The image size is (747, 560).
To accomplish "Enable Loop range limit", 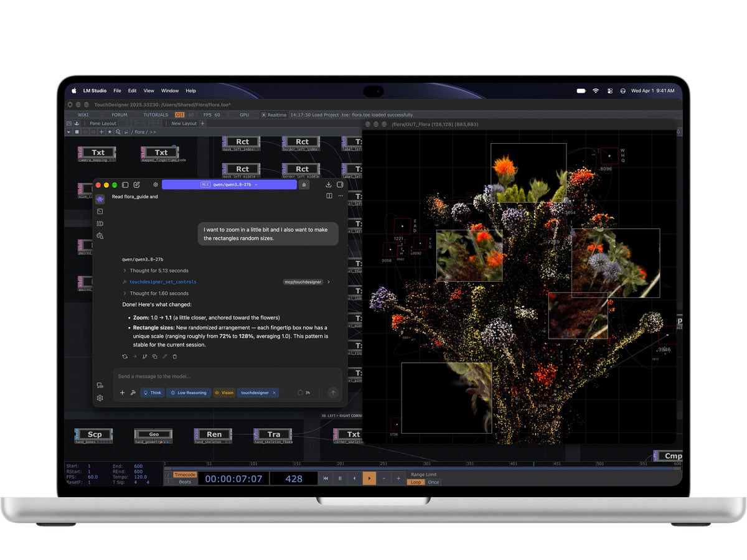I will point(416,482).
